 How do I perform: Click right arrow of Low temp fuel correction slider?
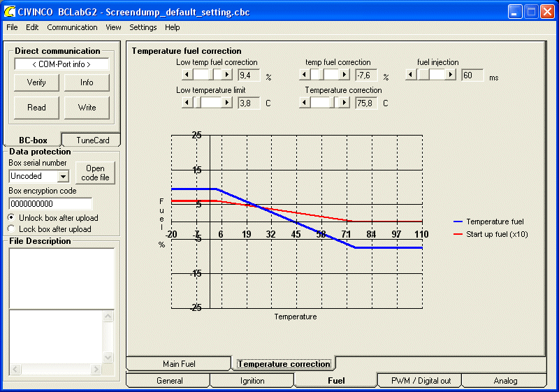(226, 75)
